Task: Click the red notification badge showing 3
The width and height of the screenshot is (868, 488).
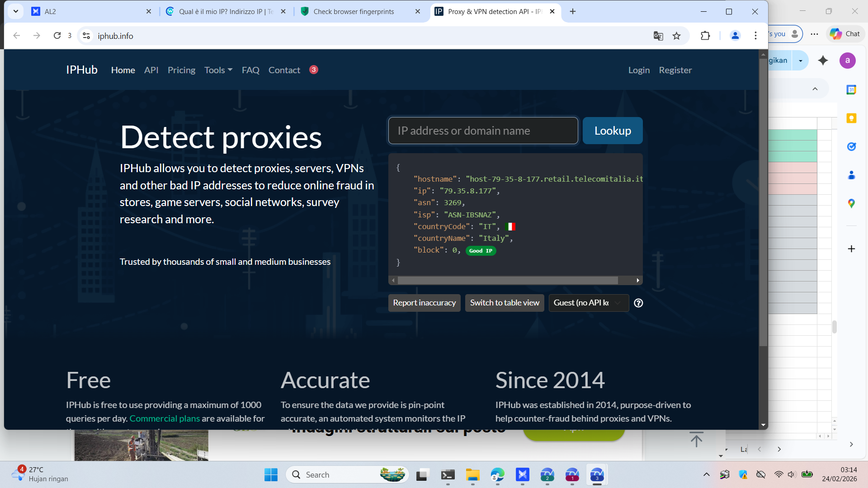Action: 314,70
